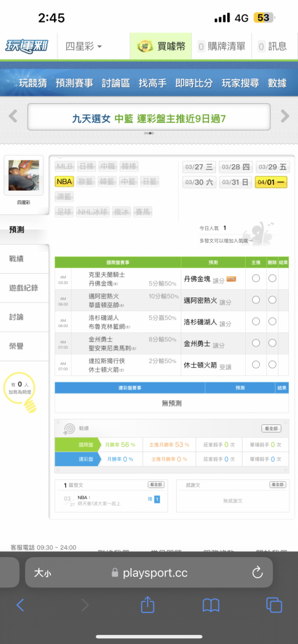Image resolution: width=298 pixels, height=644 pixels.
Task: Open 購牌清單 purchase list
Action: point(222,46)
